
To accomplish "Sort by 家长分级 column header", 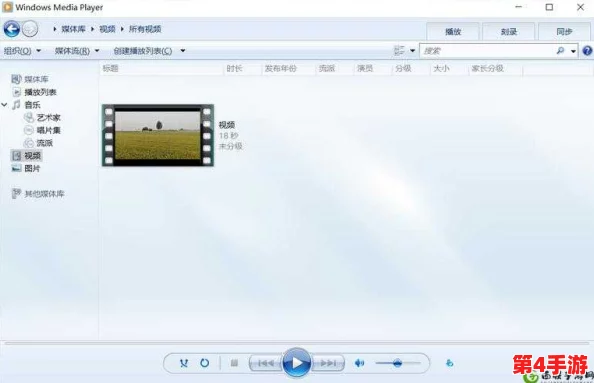I will (488, 69).
